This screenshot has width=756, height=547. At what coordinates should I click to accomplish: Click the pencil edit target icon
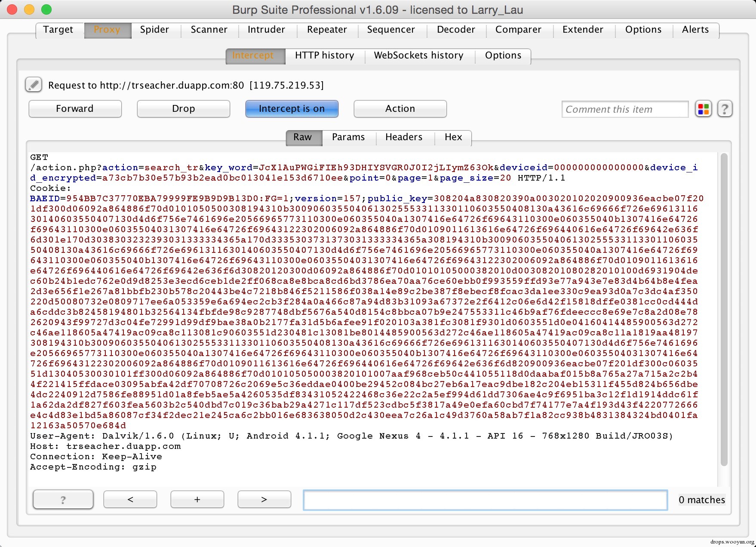[34, 85]
